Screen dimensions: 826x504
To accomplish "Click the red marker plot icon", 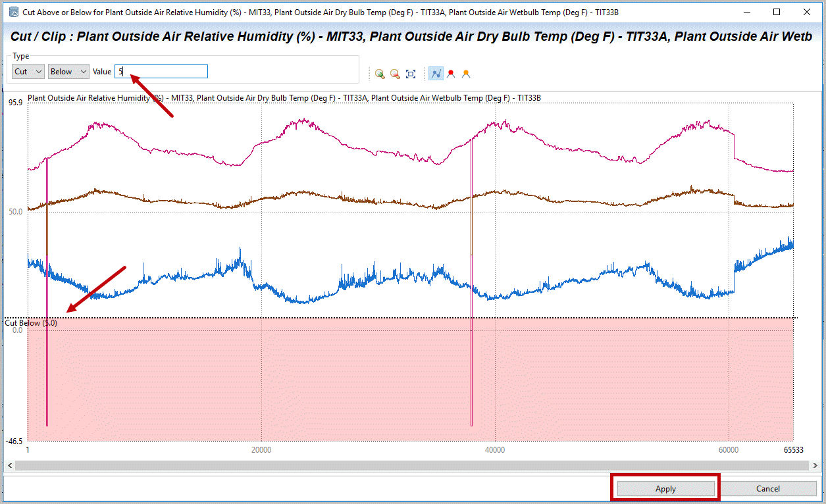I will [451, 74].
